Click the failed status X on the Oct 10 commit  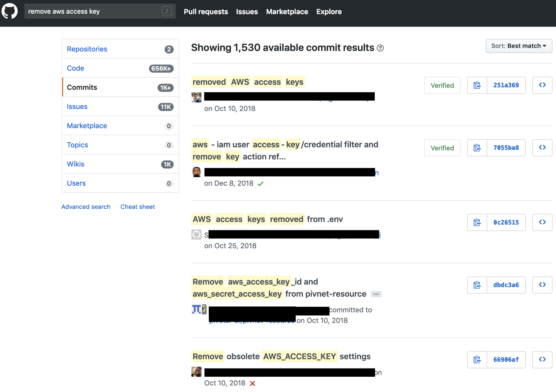coord(252,383)
